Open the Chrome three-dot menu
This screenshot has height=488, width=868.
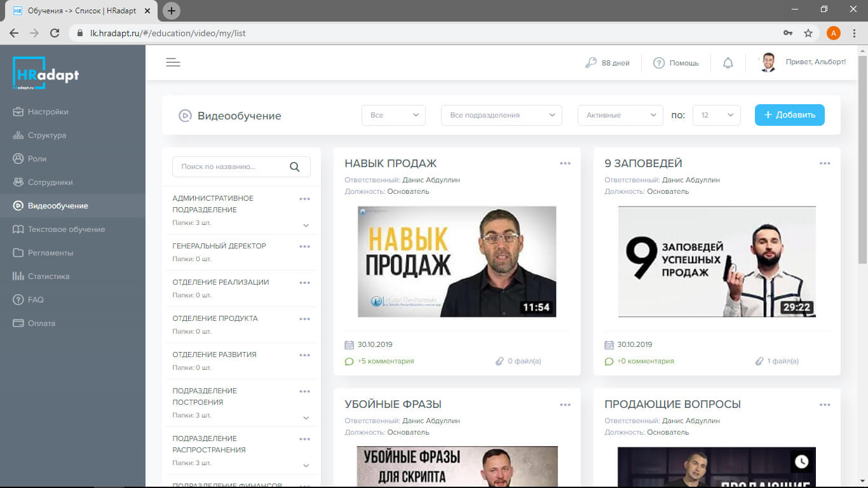(855, 33)
